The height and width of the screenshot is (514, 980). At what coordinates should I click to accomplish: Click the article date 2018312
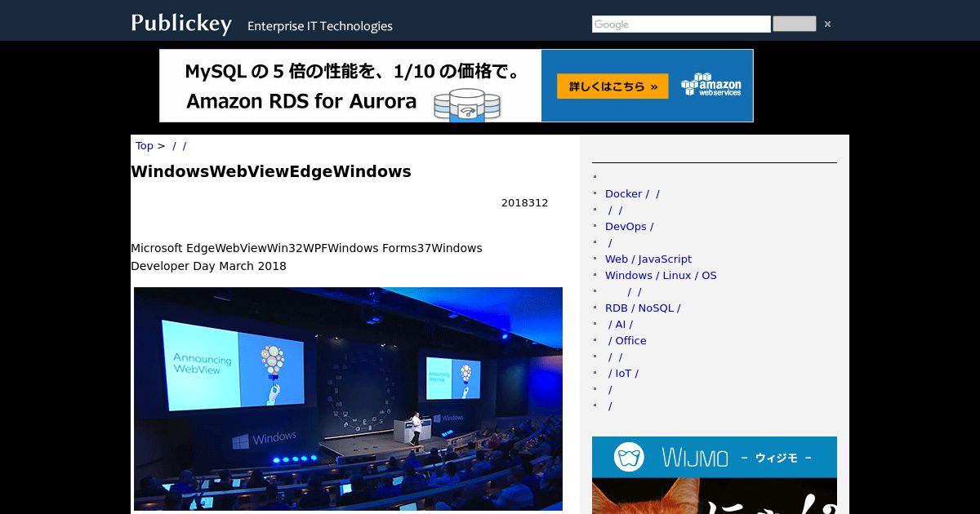(524, 203)
